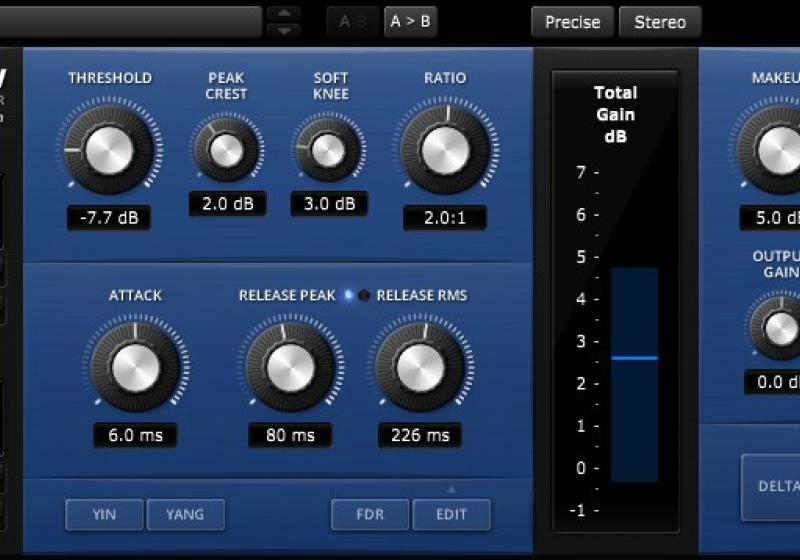Click the 226 ms release RMS value field

pyautogui.click(x=420, y=435)
